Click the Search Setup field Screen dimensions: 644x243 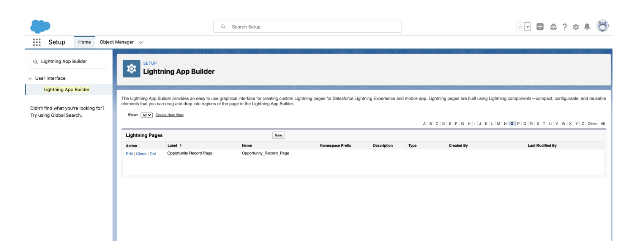[x=308, y=27]
